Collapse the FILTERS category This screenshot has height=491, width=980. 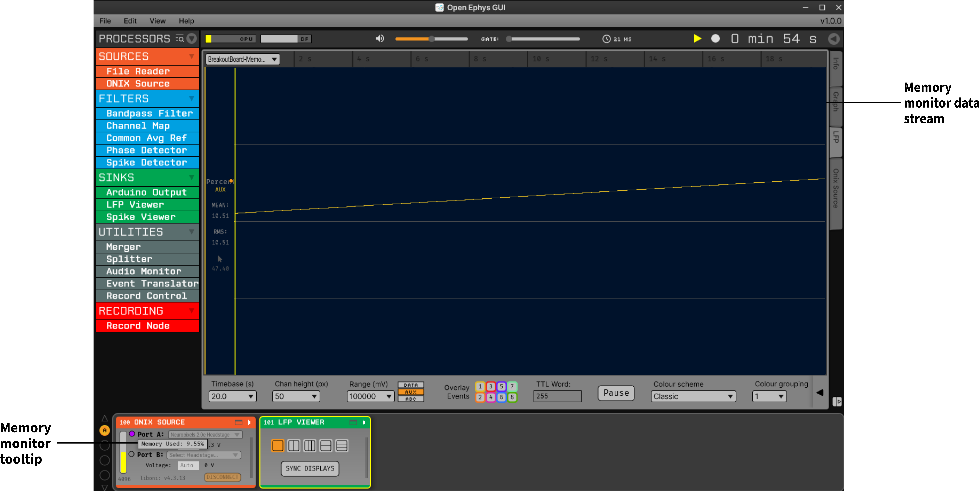point(191,98)
